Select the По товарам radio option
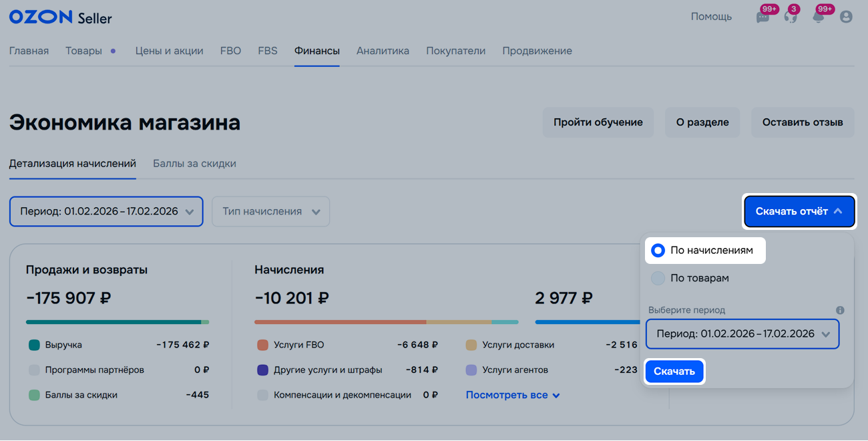 tap(658, 279)
